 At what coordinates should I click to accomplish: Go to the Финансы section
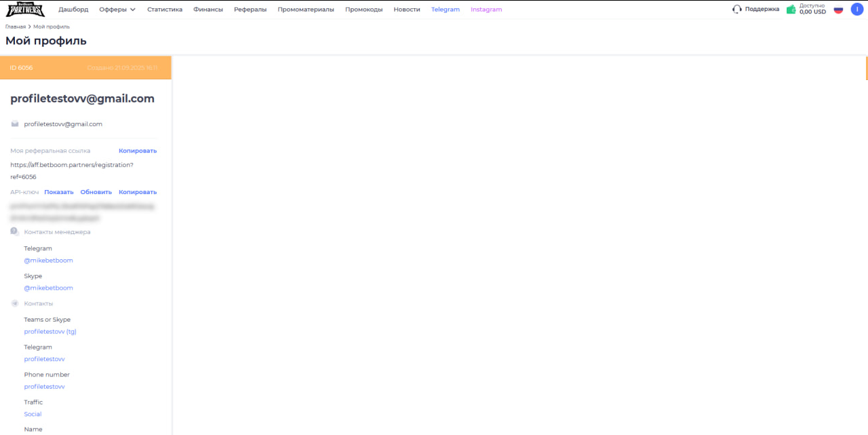tap(208, 10)
